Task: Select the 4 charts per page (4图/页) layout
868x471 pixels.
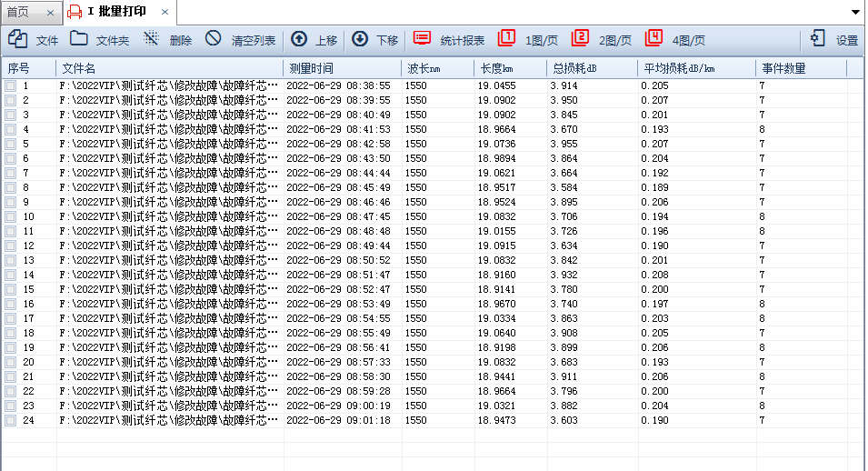Action: coord(654,39)
